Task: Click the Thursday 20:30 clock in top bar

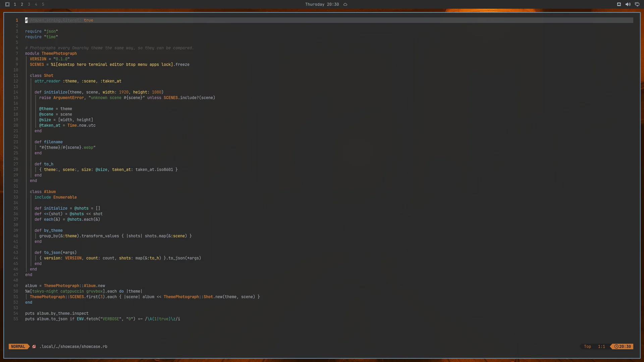Action: [322, 4]
